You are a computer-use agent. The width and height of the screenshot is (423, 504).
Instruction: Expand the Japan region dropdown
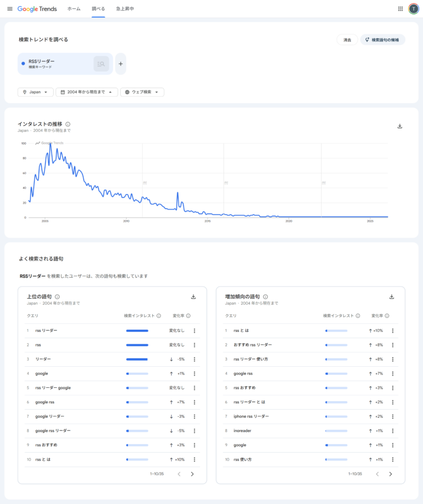35,92
